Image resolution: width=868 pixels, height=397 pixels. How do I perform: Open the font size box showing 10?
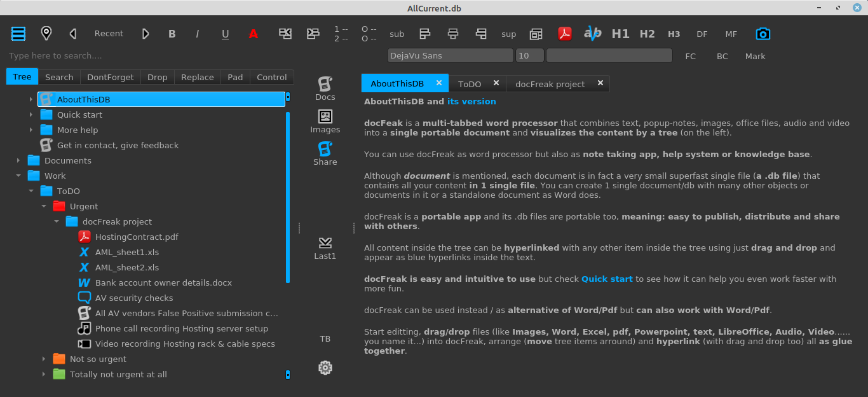(x=529, y=56)
